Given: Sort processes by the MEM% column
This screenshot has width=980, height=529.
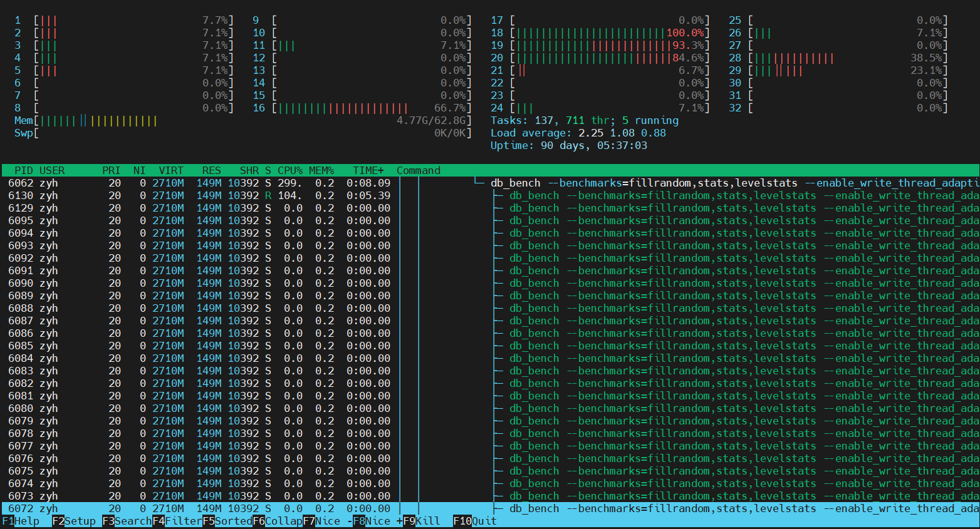Looking at the screenshot, I should coord(321,170).
